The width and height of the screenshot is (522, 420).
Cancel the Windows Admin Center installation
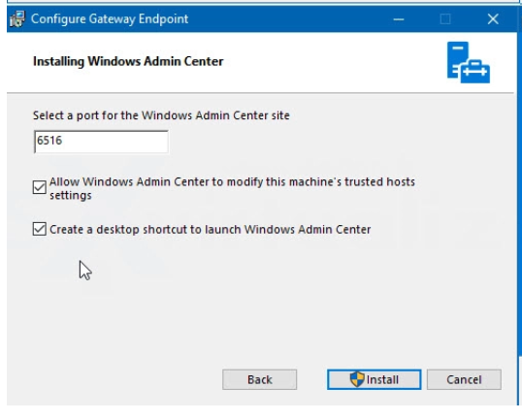pos(464,379)
